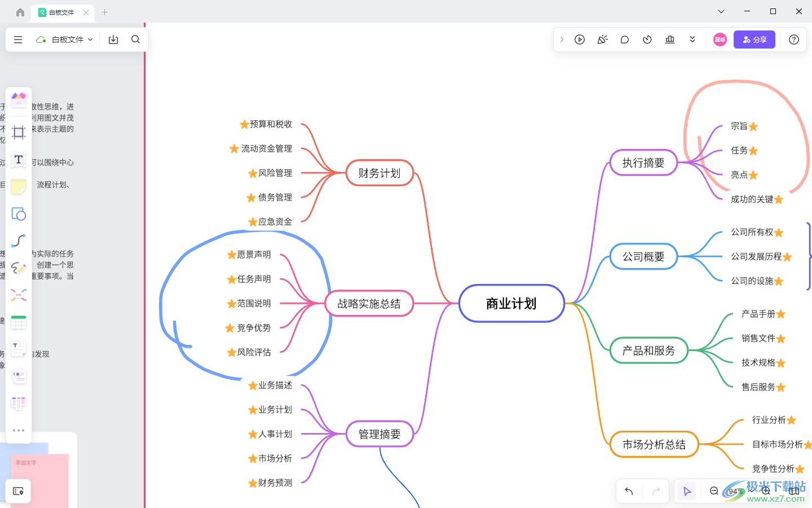Image resolution: width=812 pixels, height=508 pixels.
Task: Click the 技术规格 leaf text
Action: click(758, 363)
